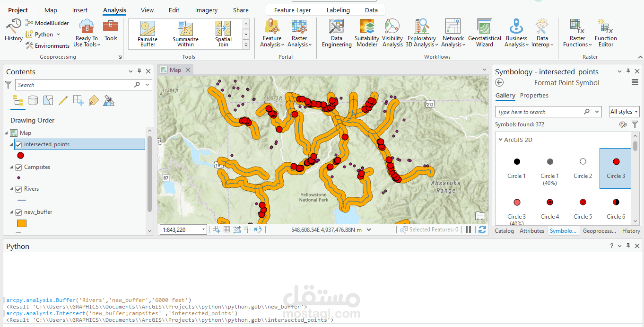This screenshot has width=644, height=327.
Task: Open the Project tab
Action: pos(18,10)
